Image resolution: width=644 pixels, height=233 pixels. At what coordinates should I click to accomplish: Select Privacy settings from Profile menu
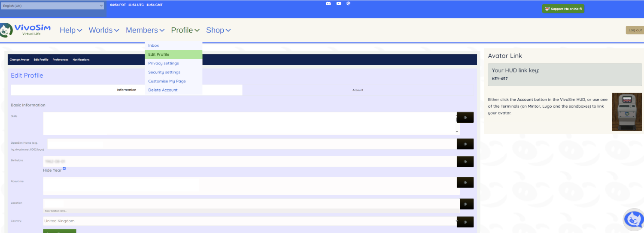(x=163, y=63)
